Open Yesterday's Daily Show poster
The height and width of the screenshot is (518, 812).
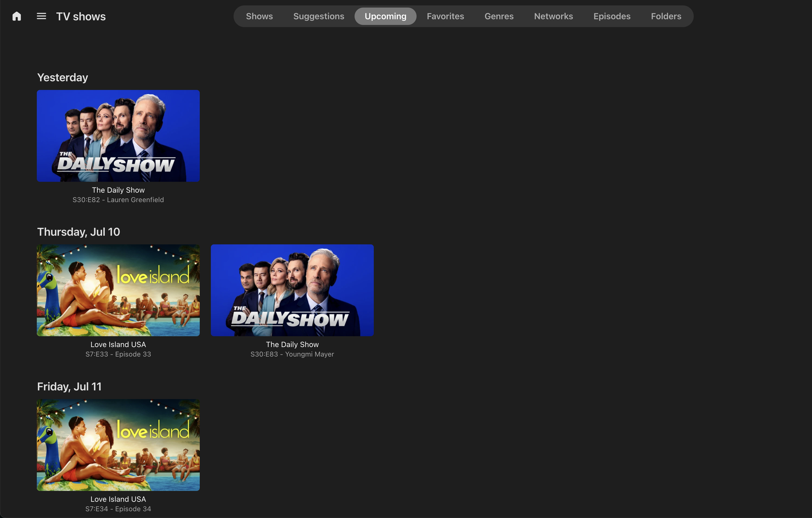118,136
